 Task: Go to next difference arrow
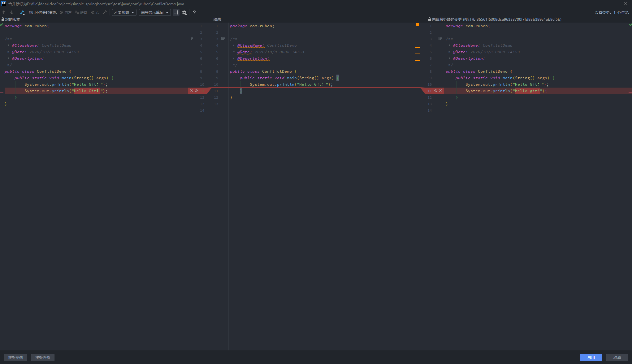pos(12,12)
